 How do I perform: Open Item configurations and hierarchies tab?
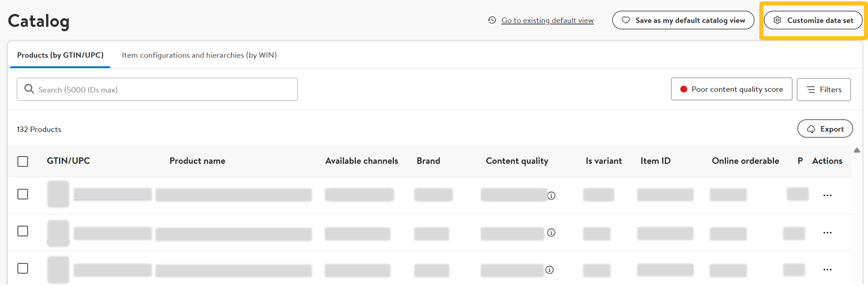pyautogui.click(x=199, y=55)
